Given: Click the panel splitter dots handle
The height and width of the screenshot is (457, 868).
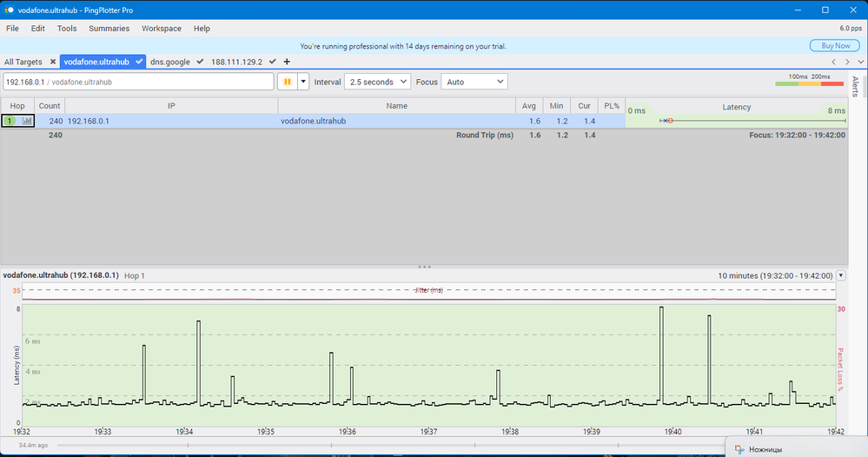Looking at the screenshot, I should [425, 267].
